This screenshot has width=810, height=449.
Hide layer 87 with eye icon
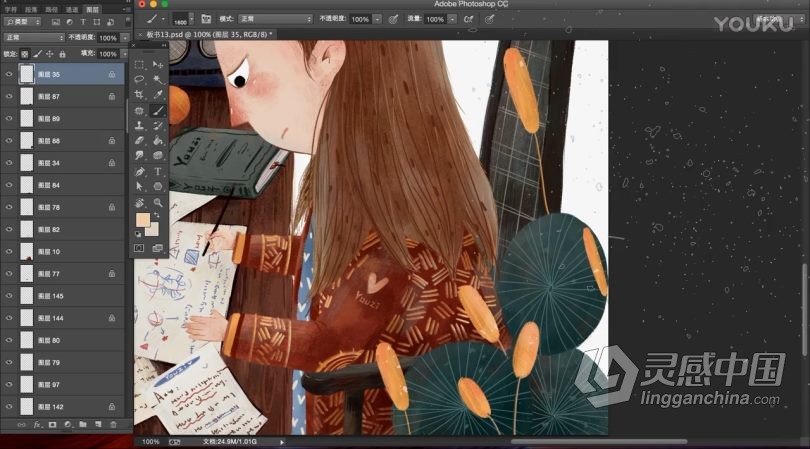click(x=9, y=97)
